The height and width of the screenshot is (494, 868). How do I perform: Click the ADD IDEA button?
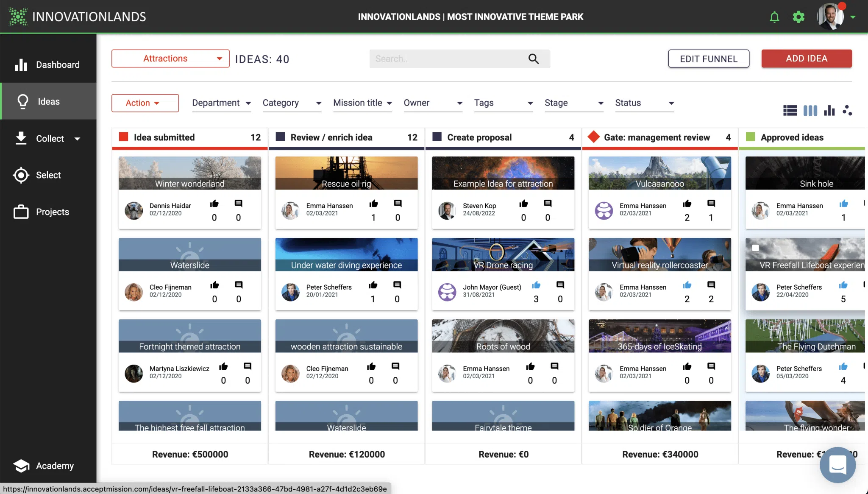tap(807, 59)
